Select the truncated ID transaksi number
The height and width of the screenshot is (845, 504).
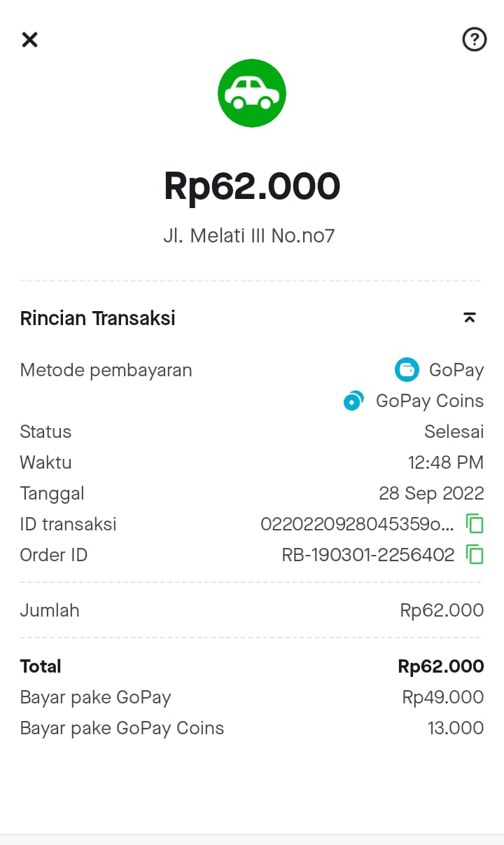click(x=357, y=524)
